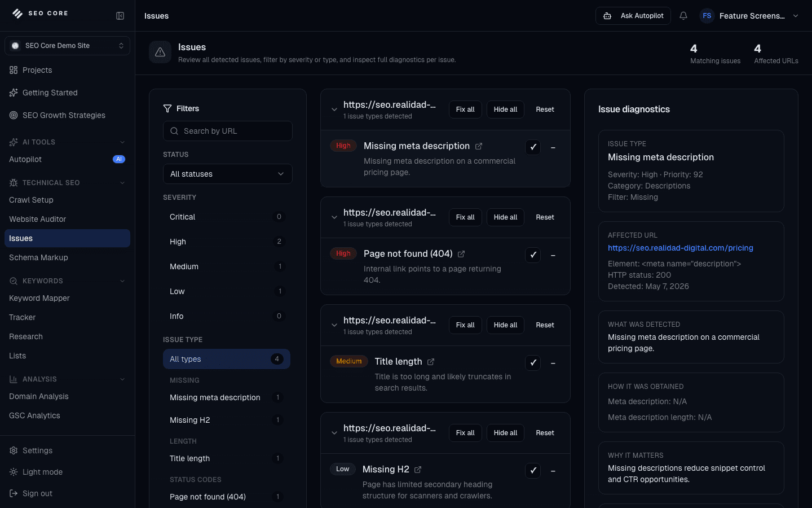812x508 pixels.
Task: Go to Keyword Mapper page
Action: tap(67, 298)
